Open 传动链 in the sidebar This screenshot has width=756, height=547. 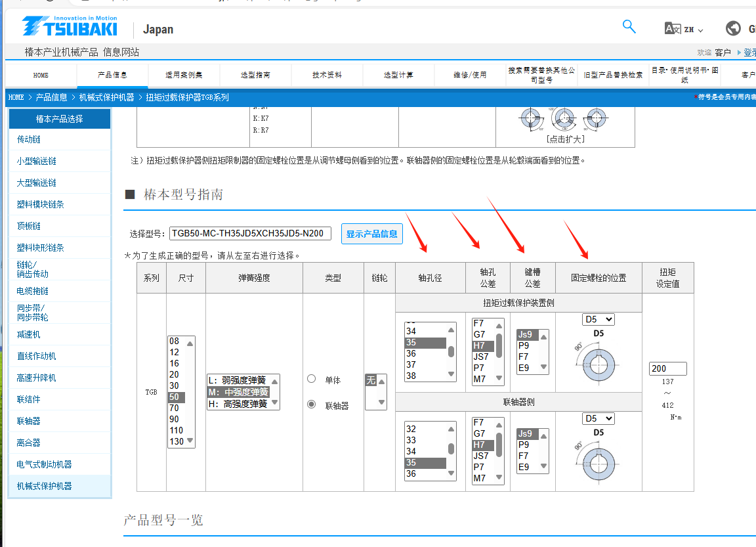(x=60, y=139)
